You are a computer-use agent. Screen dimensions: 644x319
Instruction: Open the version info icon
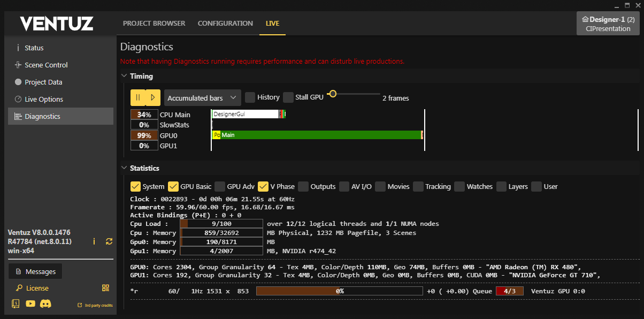(x=94, y=241)
